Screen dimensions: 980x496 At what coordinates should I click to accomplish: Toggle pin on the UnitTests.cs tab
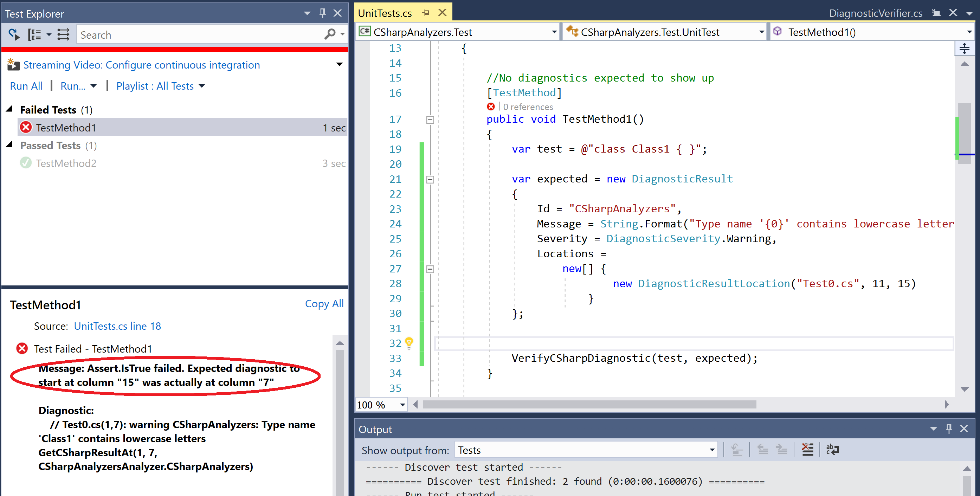tap(426, 13)
